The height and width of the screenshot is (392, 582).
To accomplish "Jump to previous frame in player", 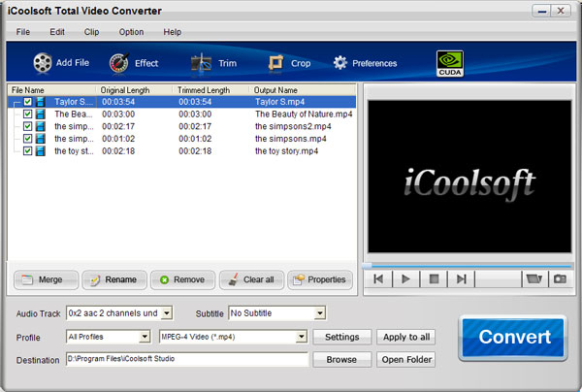I will 378,278.
